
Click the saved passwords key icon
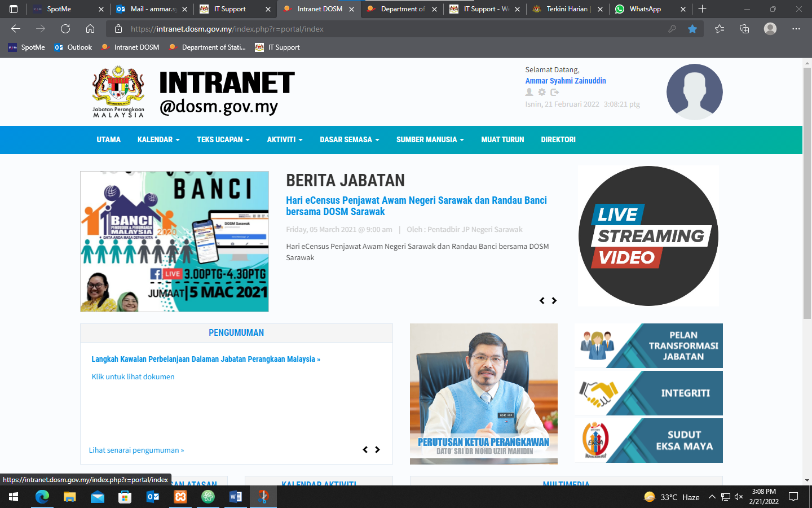coord(672,29)
